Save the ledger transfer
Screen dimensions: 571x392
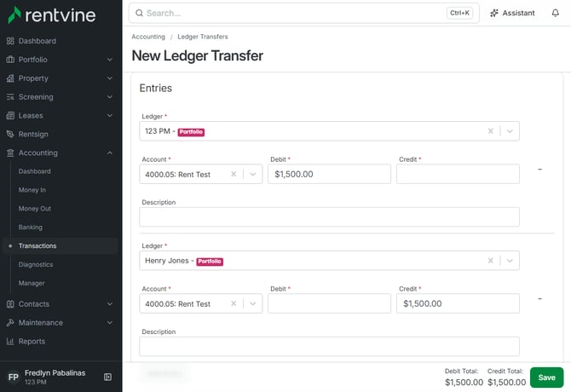[546, 378]
